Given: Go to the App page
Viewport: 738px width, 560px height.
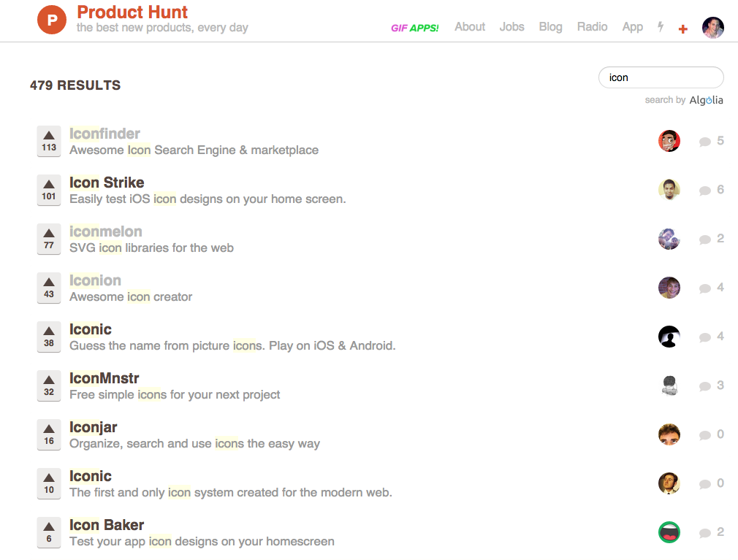Looking at the screenshot, I should coord(633,27).
